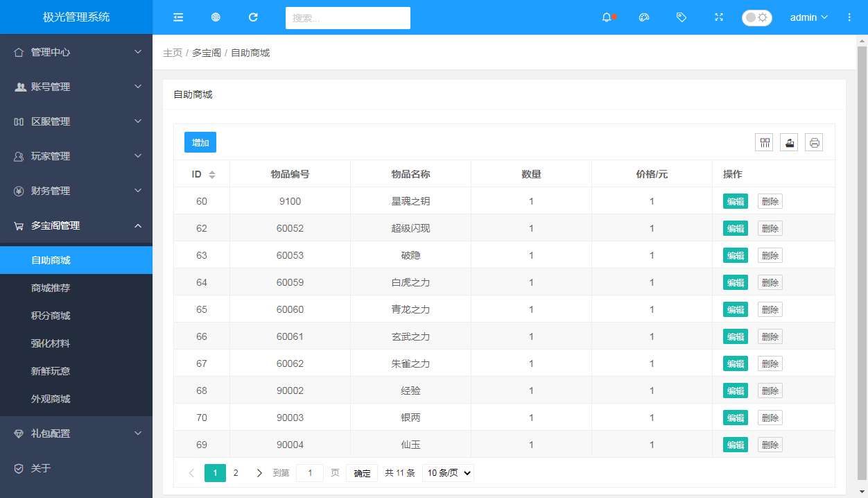Click the 破隐 item name cell
Screen dimensions: 868x498
410,255
